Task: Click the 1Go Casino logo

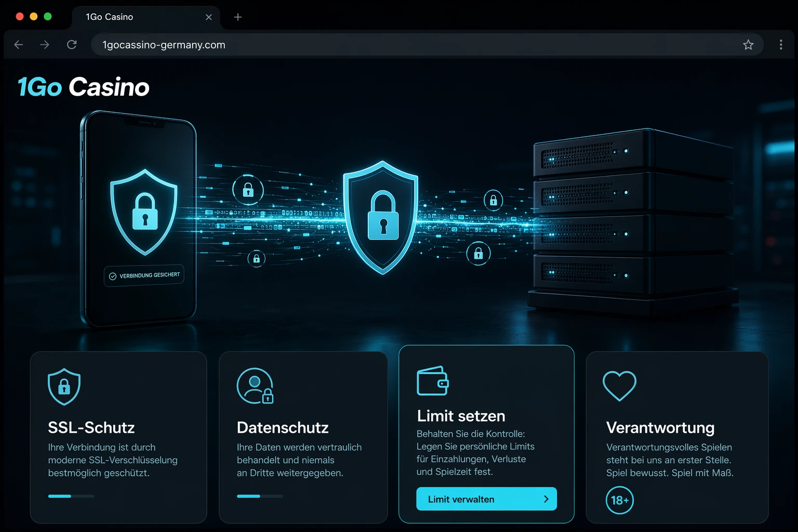Action: tap(84, 87)
